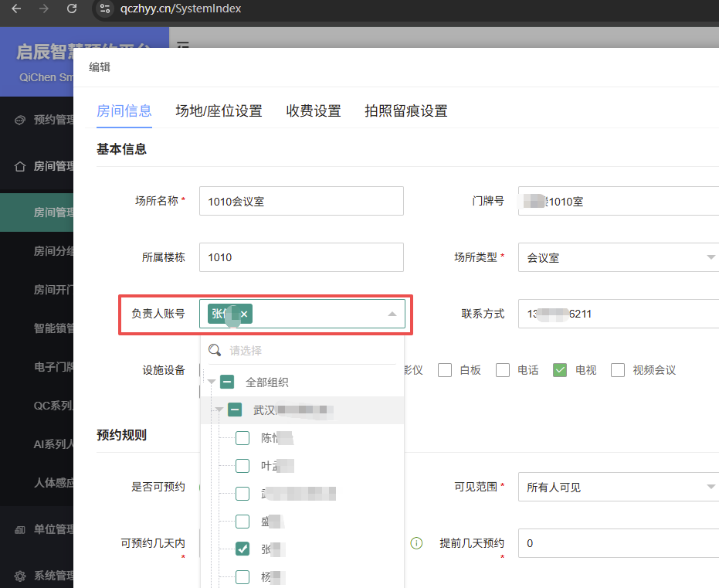Click the 预约规则 section heading
This screenshot has height=588, width=719.
[x=121, y=435]
